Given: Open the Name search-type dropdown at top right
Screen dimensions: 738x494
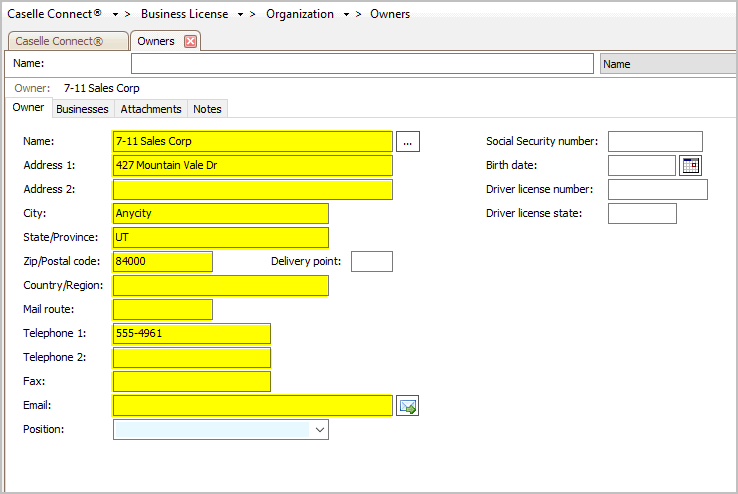Looking at the screenshot, I should 668,64.
